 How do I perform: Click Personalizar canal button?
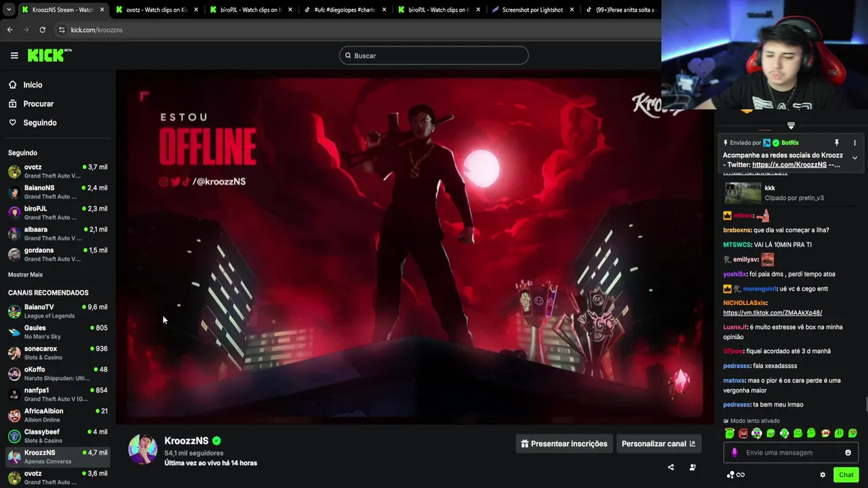[x=658, y=444]
